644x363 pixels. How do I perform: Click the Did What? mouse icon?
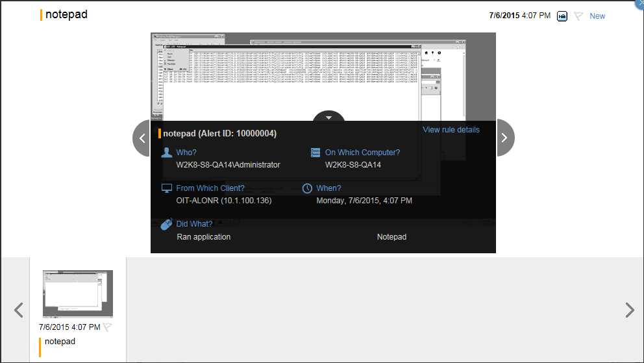tap(167, 224)
